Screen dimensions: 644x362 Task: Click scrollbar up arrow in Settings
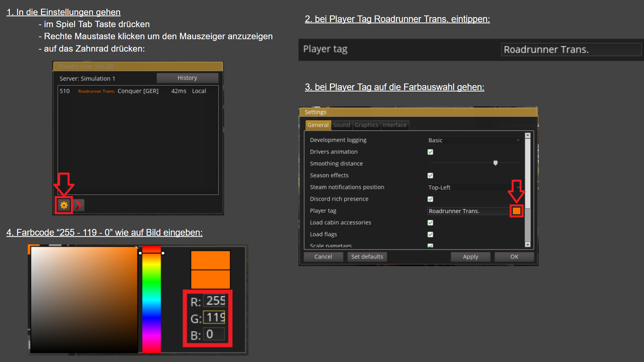tap(528, 135)
